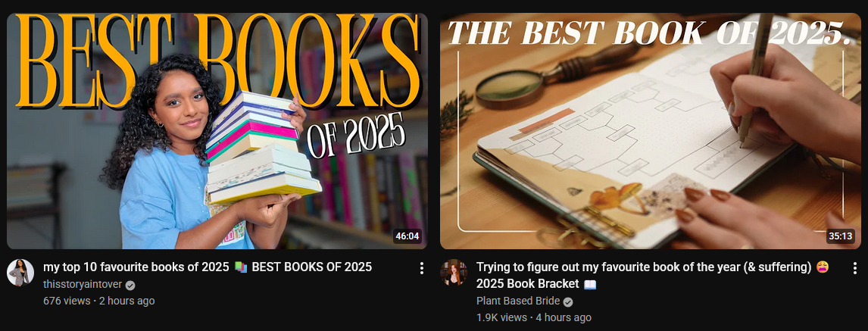Click the books emoji in the top 10 favourite books title

(240, 267)
